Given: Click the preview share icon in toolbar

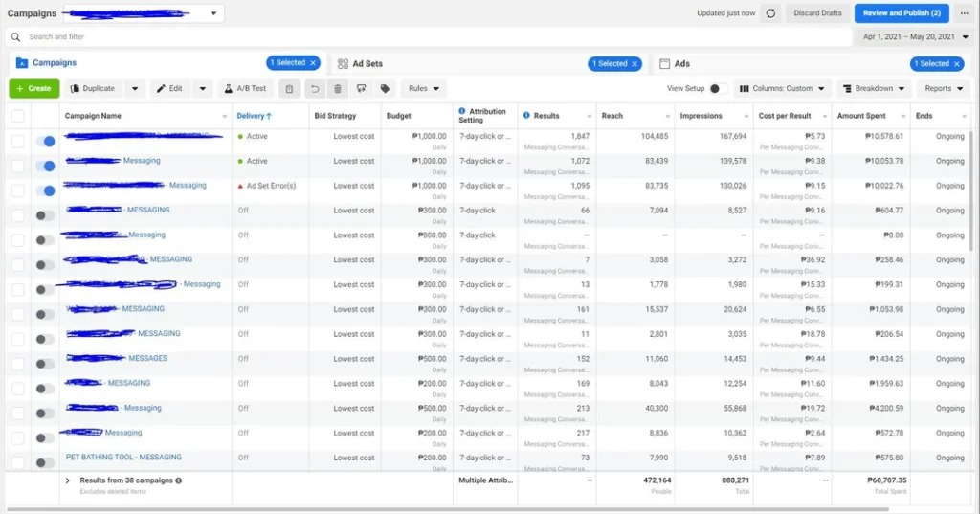Looking at the screenshot, I should point(361,89).
